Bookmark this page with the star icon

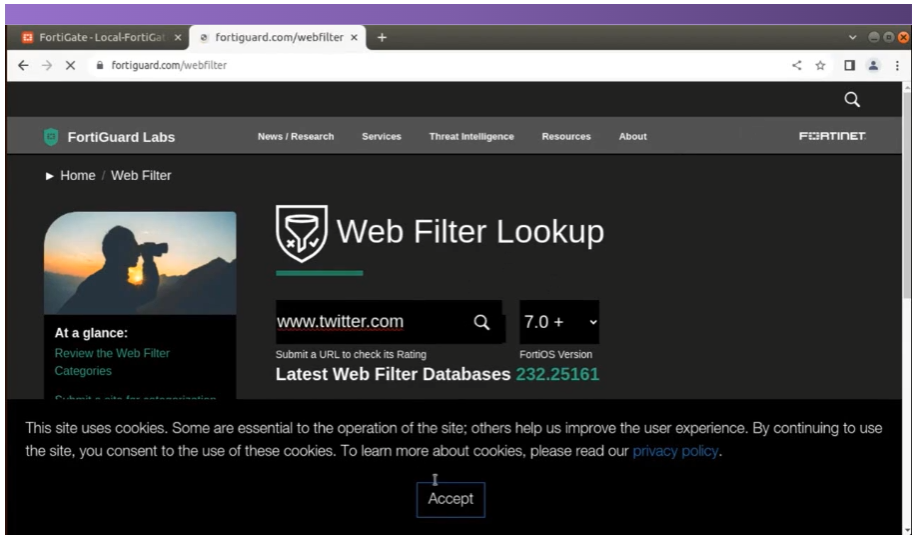click(x=821, y=66)
